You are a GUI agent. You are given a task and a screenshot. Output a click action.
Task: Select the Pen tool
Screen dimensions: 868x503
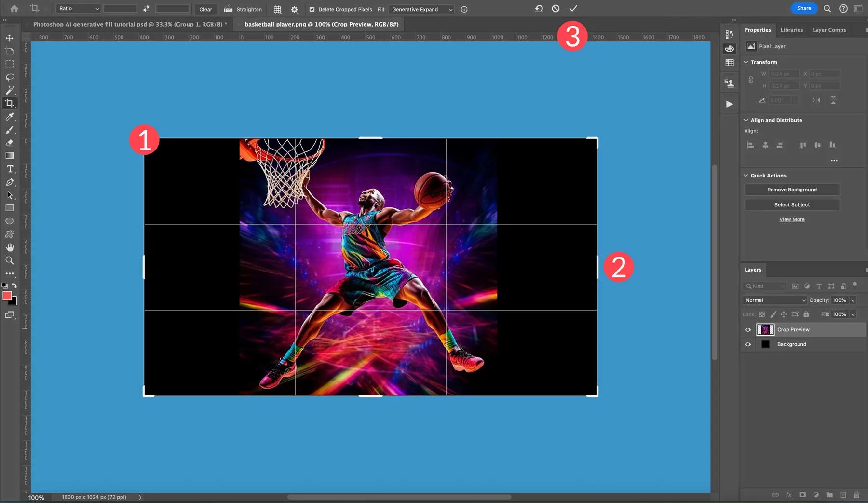[10, 182]
